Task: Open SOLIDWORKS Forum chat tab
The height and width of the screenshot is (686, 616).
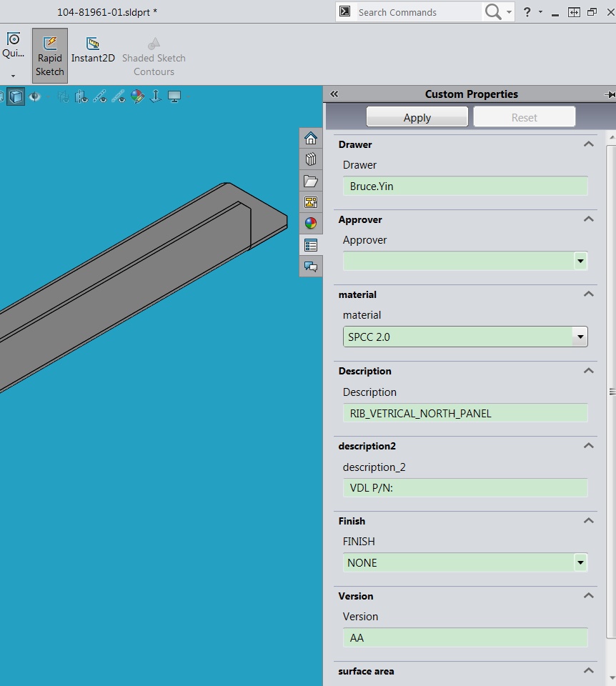Action: tap(311, 267)
